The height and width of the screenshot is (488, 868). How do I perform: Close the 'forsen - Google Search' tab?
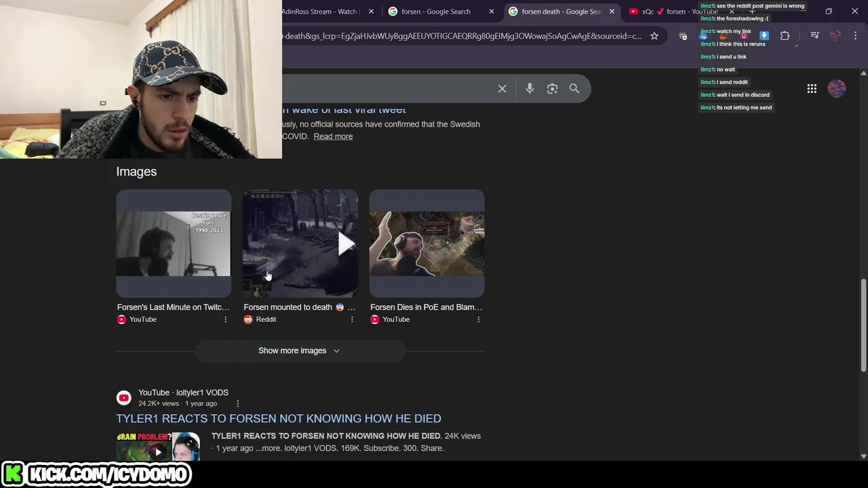492,12
